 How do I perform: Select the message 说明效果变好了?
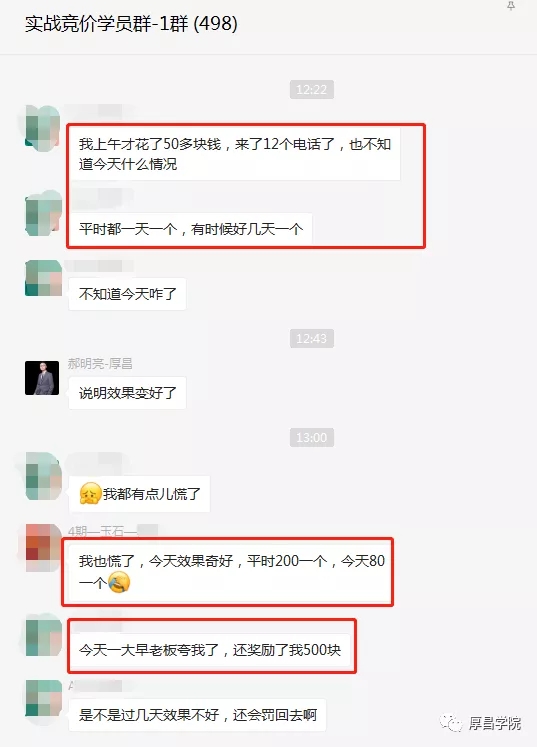(x=127, y=393)
